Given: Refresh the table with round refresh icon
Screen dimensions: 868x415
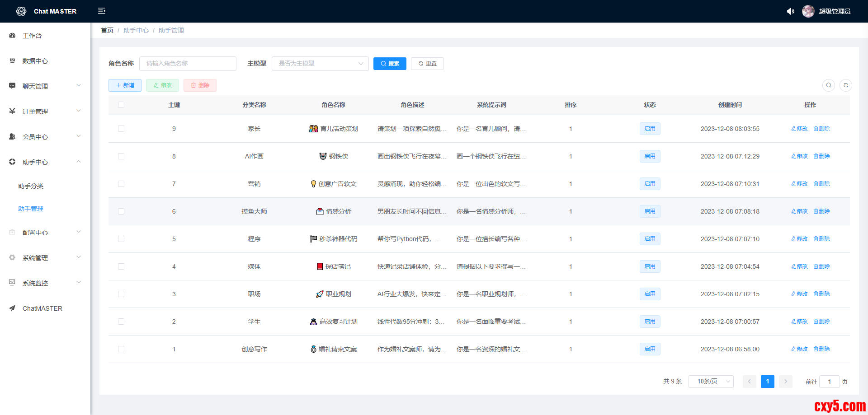Looking at the screenshot, I should click(845, 85).
